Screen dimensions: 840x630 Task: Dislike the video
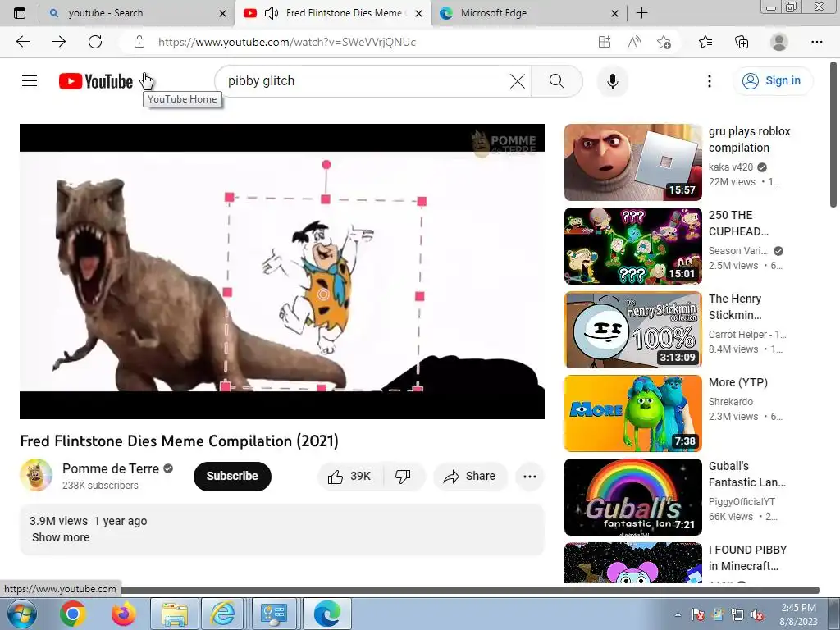tap(403, 477)
